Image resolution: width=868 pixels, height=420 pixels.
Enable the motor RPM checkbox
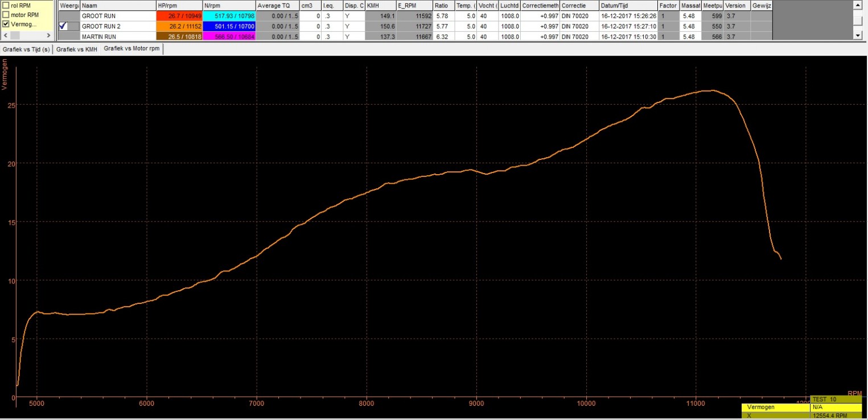[x=6, y=15]
